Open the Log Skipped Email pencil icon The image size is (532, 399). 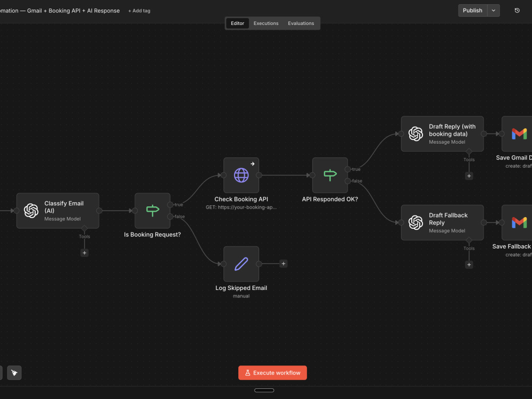pyautogui.click(x=241, y=264)
